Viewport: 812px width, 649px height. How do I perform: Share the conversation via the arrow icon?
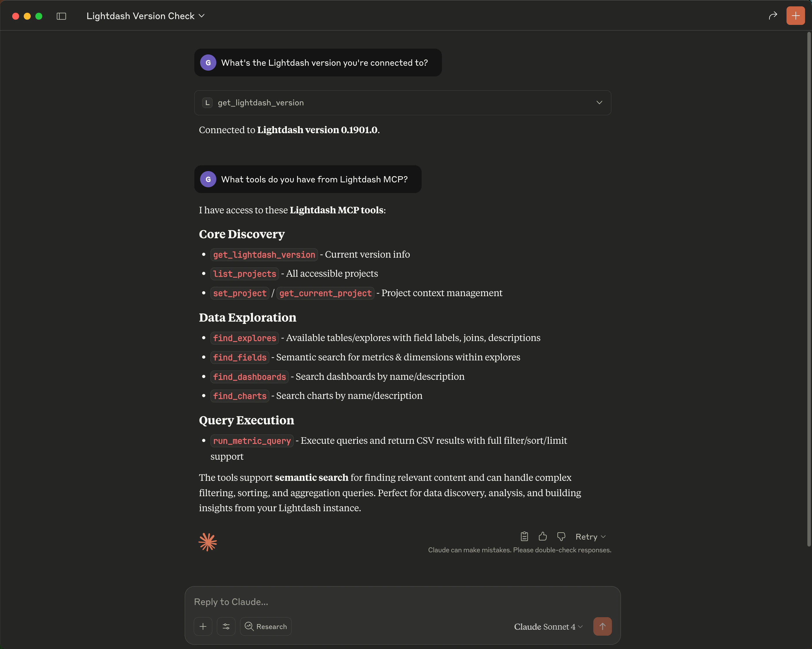773,15
